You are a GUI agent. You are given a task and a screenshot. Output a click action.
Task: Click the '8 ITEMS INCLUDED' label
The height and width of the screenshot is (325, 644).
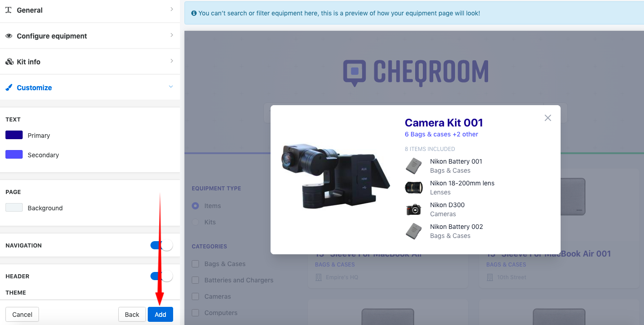tap(430, 149)
